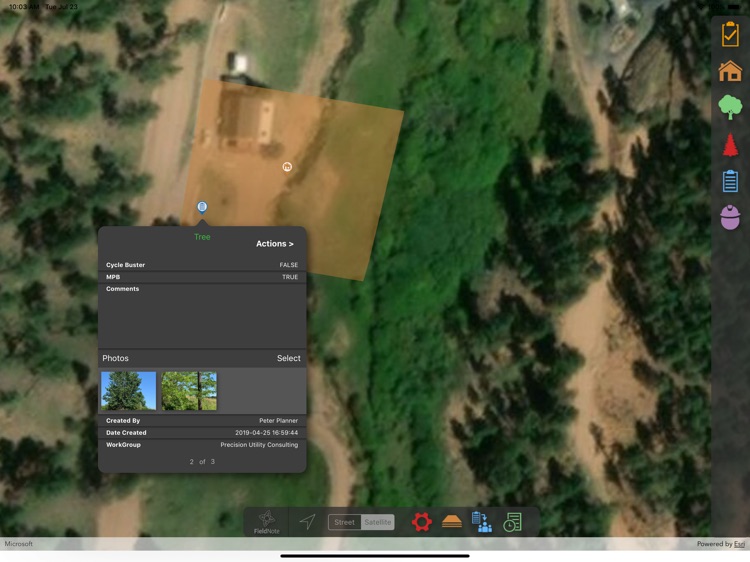Open the checklist clipboard icon in sidebar
Screen dimensions: 750x562
coord(730,34)
